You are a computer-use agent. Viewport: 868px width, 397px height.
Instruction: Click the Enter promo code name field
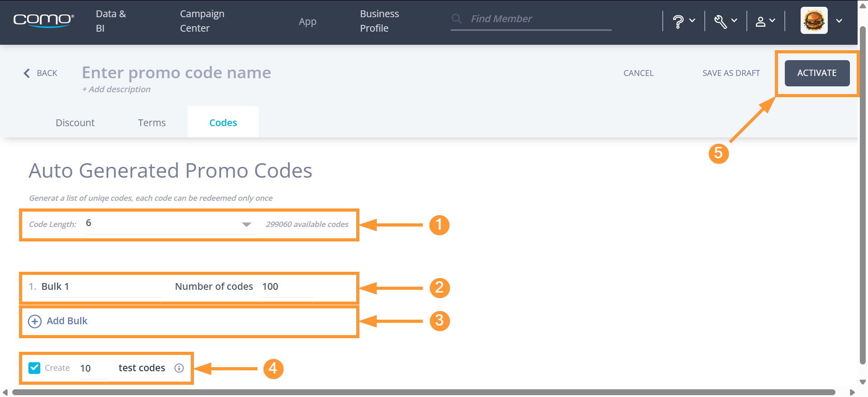(x=176, y=73)
